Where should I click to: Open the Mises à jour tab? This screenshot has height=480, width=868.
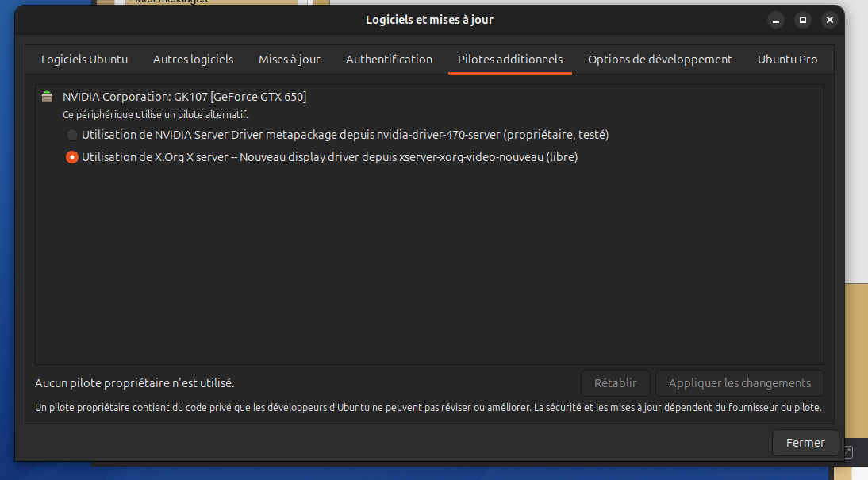pyautogui.click(x=289, y=60)
